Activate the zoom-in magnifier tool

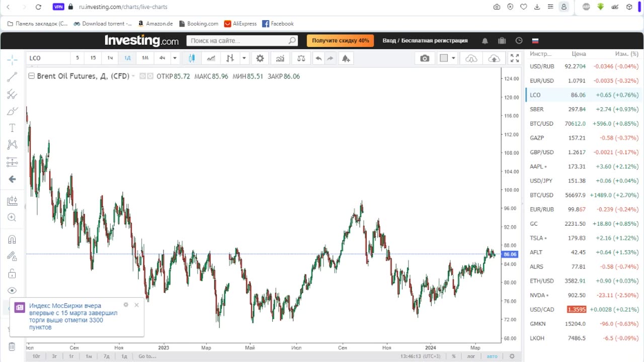(12, 218)
